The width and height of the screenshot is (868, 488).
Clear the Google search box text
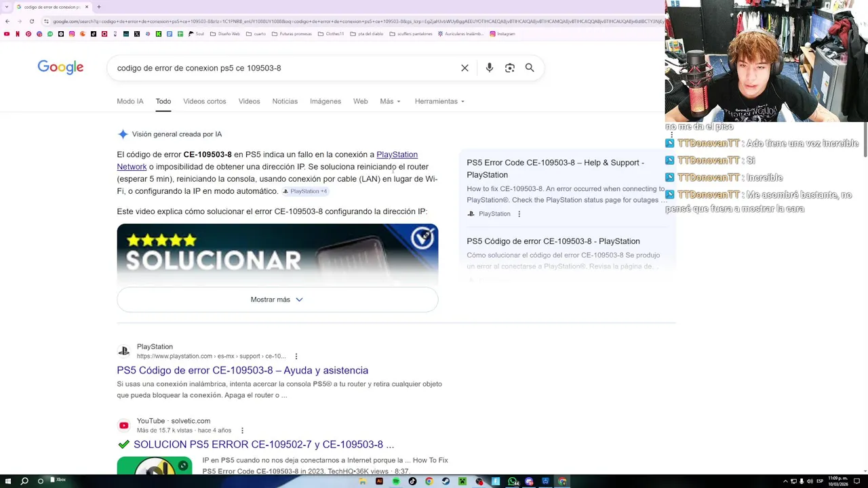(465, 68)
